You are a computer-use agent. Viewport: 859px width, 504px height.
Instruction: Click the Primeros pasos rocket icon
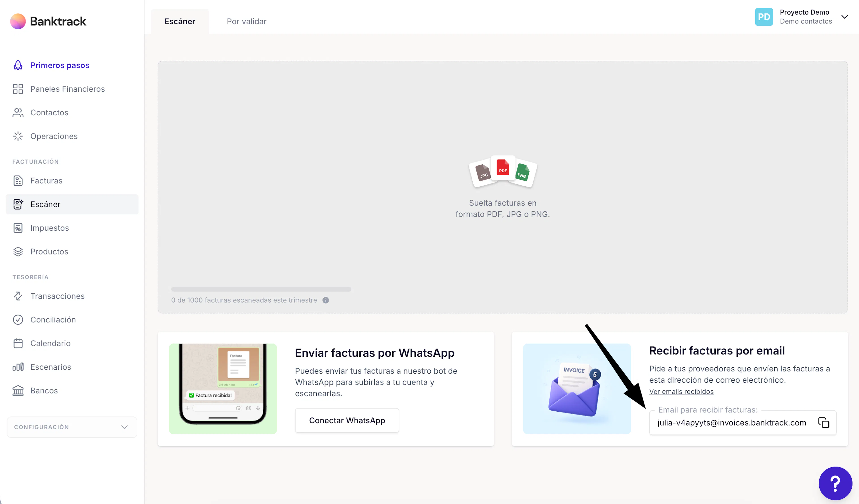click(x=18, y=65)
